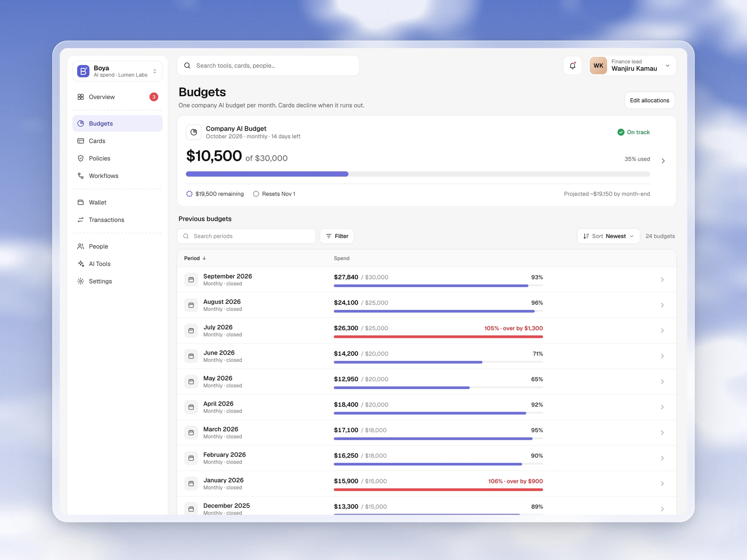The width and height of the screenshot is (747, 560).
Task: Open the Boya workspace switcher
Action: click(x=118, y=71)
